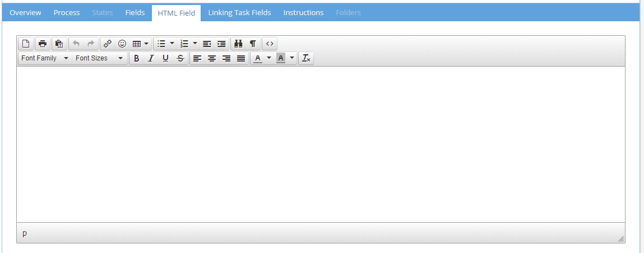Switch to the Process tab
This screenshot has height=253, width=644.
point(67,13)
